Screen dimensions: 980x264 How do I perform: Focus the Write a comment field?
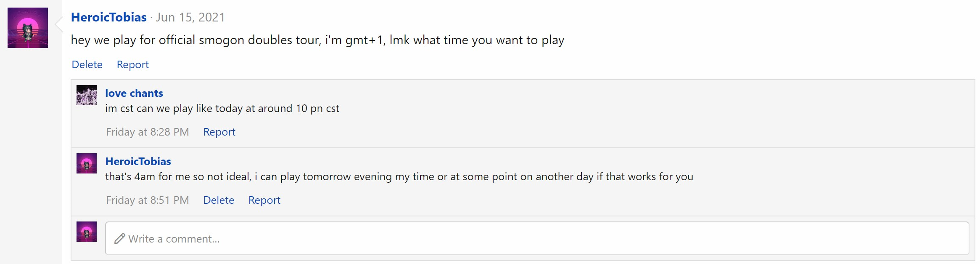(536, 239)
